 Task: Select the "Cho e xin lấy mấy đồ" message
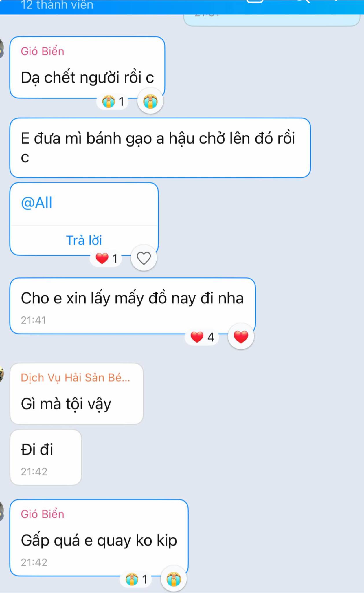[133, 306]
